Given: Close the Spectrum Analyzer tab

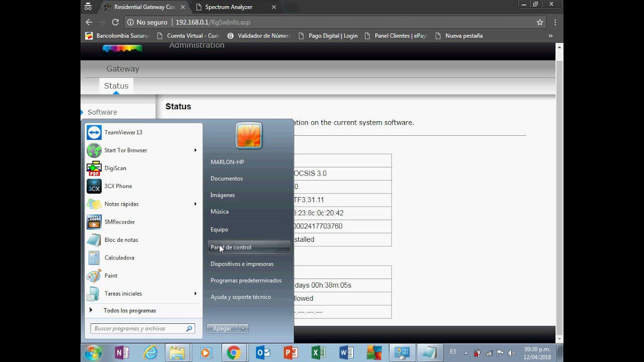Looking at the screenshot, I should pos(274,7).
